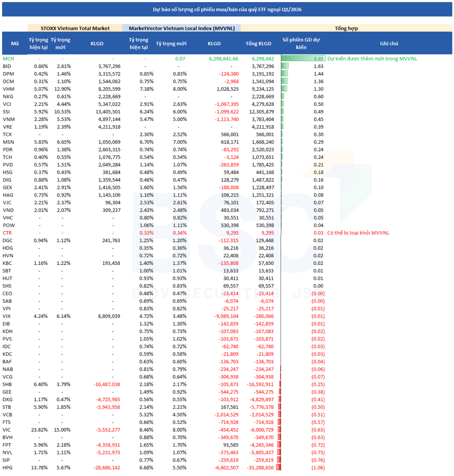Viewport: 454px width, 476px height.
Task: Click the Ghi chú column header
Action: [x=389, y=44]
